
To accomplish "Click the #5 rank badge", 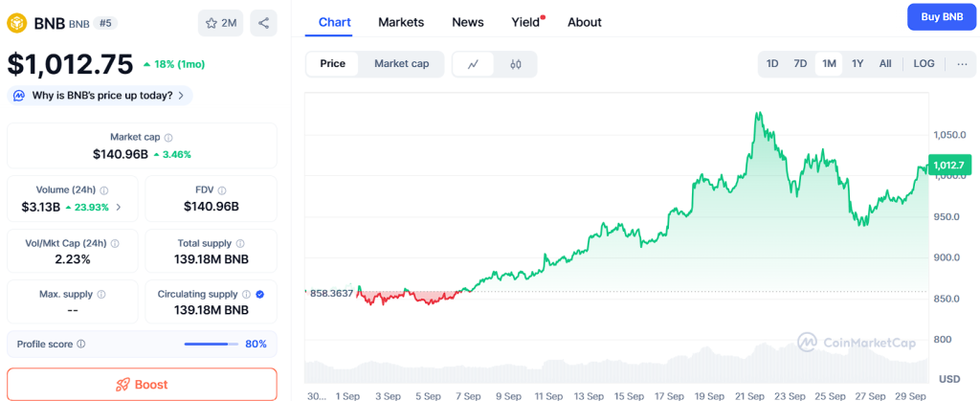I will (105, 23).
